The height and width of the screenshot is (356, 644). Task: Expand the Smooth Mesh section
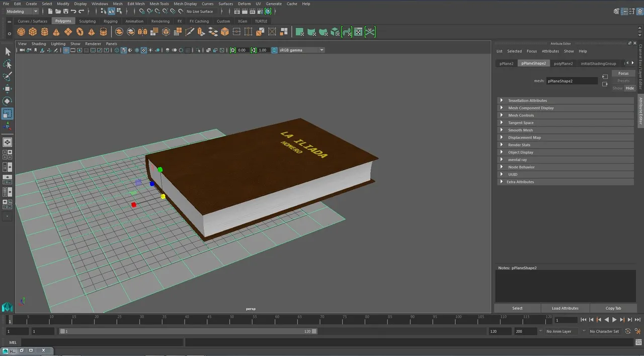tap(566, 130)
